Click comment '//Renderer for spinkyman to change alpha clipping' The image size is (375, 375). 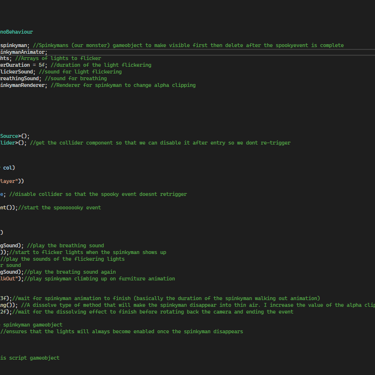point(123,85)
